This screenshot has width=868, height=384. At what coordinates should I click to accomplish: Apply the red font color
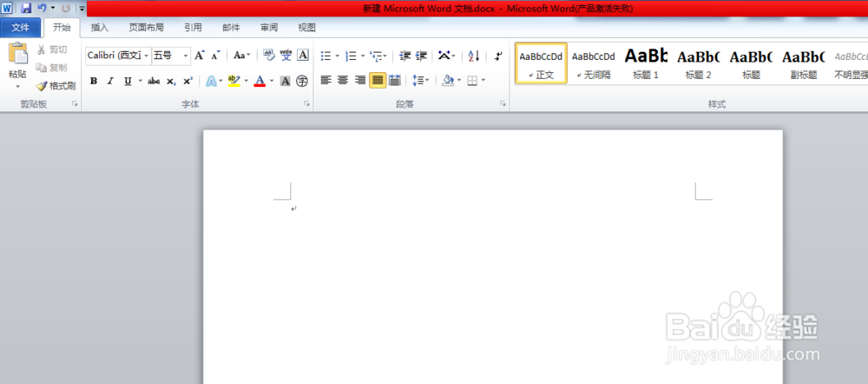pos(260,81)
